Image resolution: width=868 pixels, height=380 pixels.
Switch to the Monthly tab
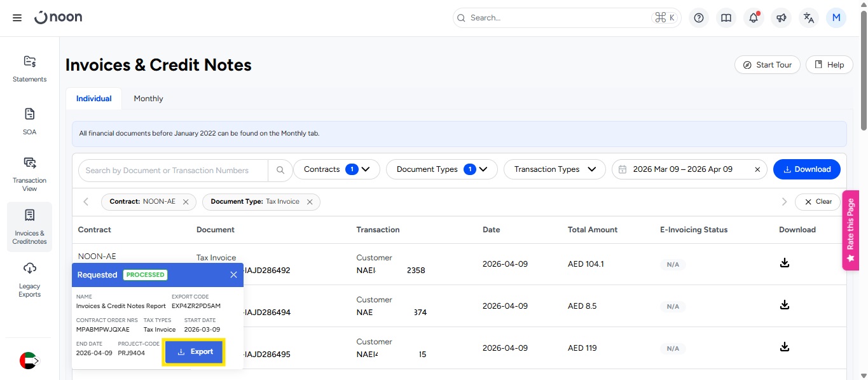point(148,99)
